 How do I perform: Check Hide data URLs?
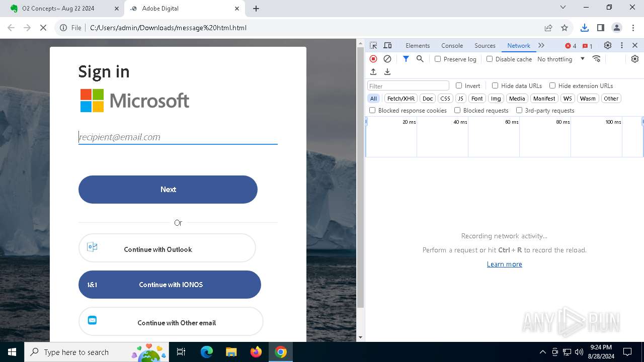[495, 85]
